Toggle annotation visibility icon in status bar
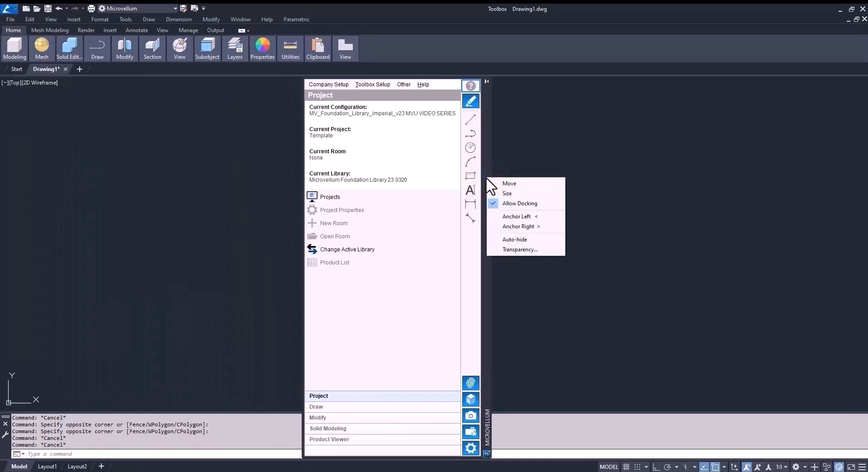This screenshot has height=472, width=868. [746, 467]
